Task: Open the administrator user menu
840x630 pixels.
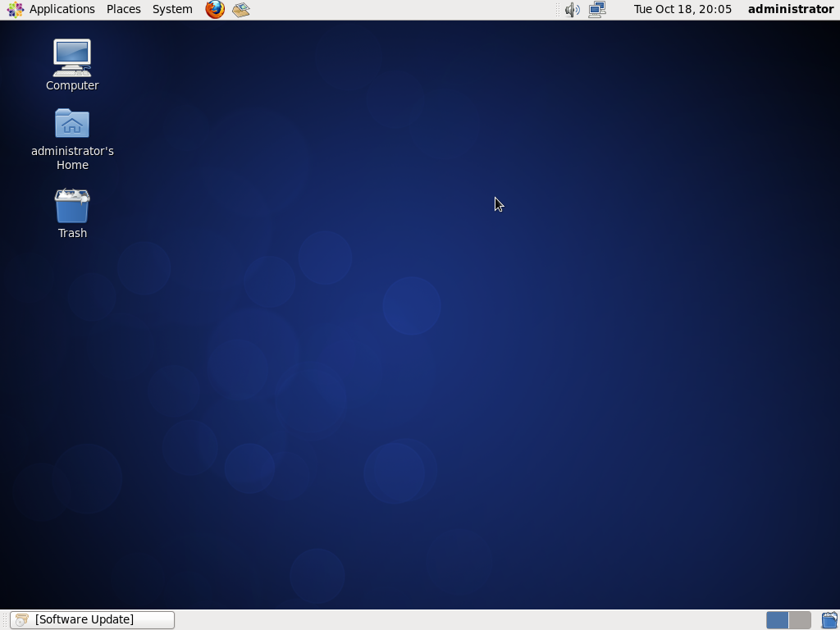Action: (x=791, y=9)
